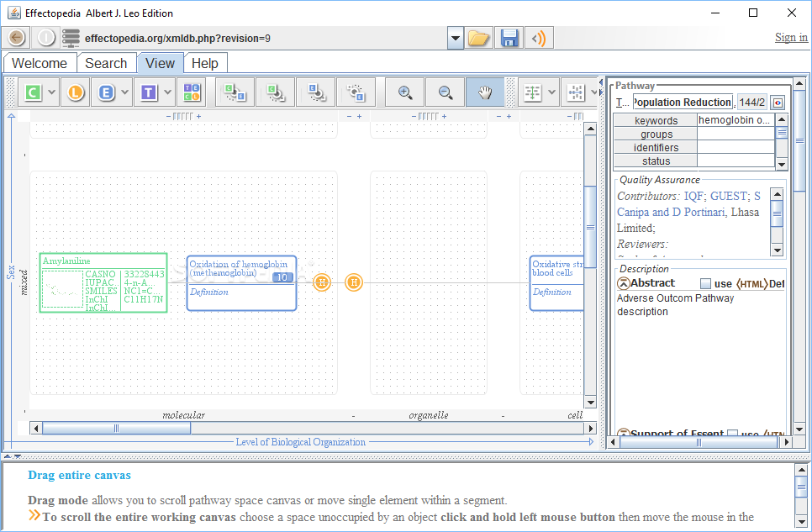Click Definition in Oxidation of hemoglobin box
Image resolution: width=812 pixels, height=532 pixels.
(x=208, y=292)
